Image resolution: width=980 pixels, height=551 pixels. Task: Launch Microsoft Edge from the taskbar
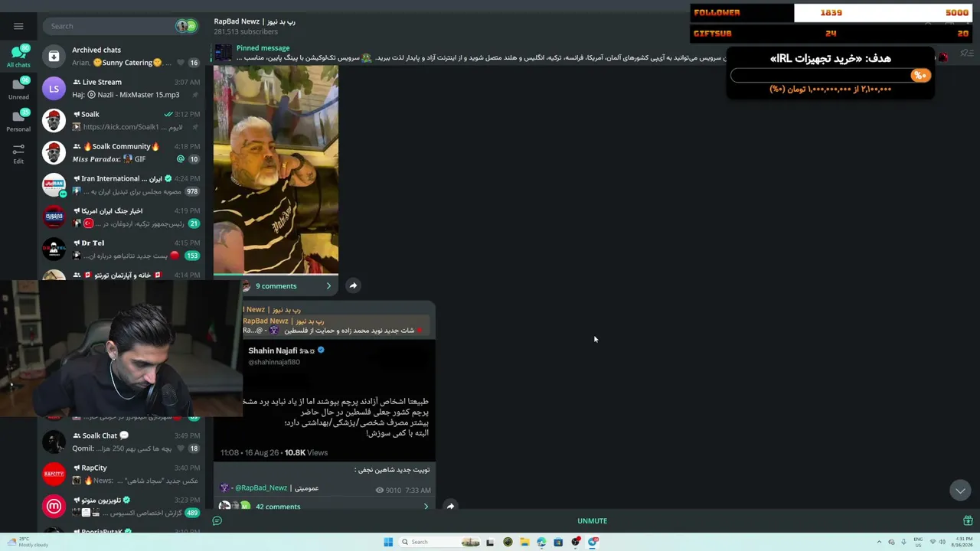click(x=541, y=542)
